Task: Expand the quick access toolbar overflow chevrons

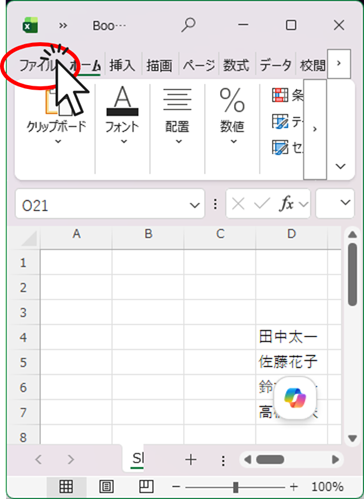Action: 63,26
